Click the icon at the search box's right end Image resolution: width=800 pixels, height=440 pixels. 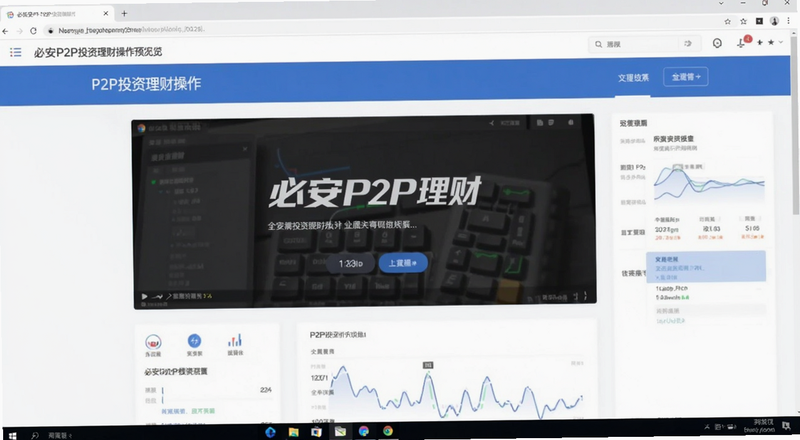[x=688, y=44]
